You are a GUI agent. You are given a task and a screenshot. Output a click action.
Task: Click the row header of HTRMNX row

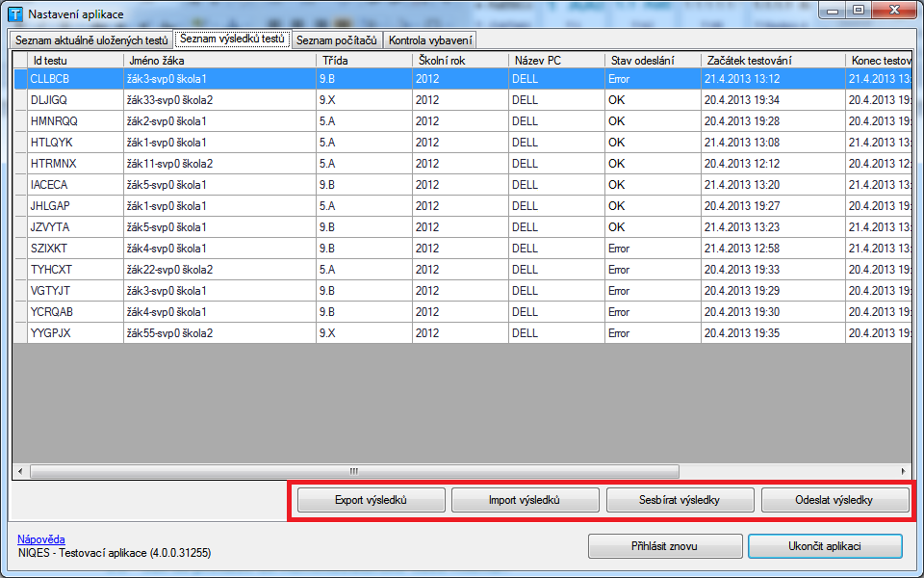pos(20,164)
